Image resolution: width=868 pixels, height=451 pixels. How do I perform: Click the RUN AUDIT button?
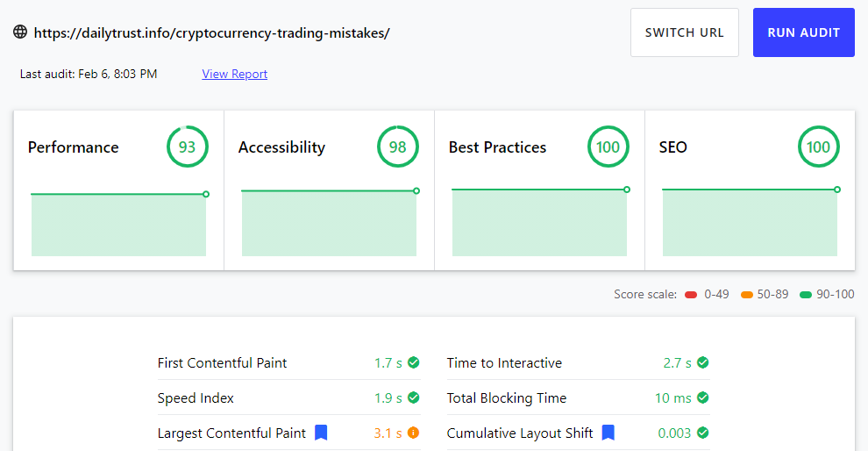[x=804, y=32]
